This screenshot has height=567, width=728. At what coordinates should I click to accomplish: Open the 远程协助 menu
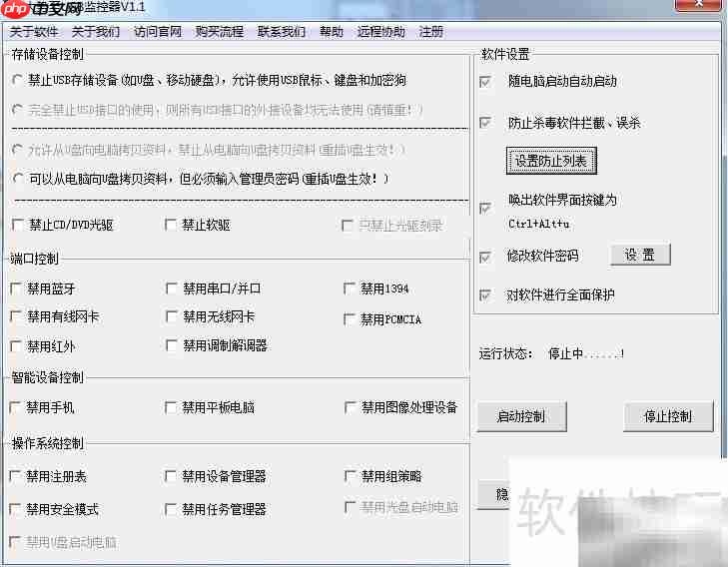click(380, 32)
